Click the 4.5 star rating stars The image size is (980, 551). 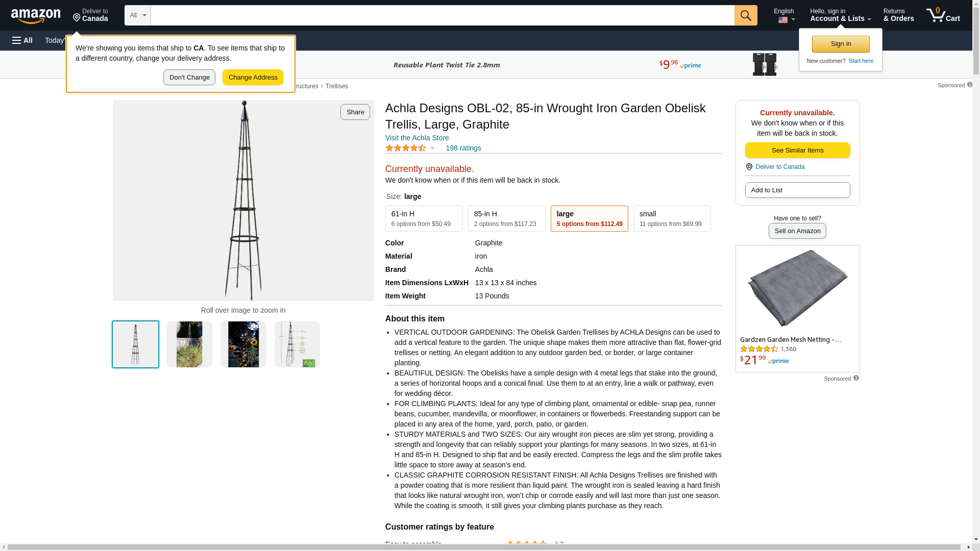coord(406,148)
